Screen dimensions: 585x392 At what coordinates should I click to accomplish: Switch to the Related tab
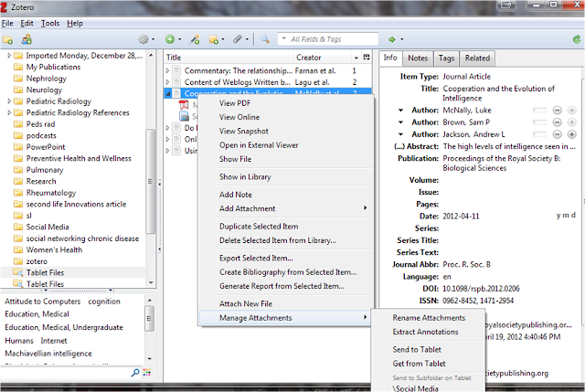click(477, 58)
